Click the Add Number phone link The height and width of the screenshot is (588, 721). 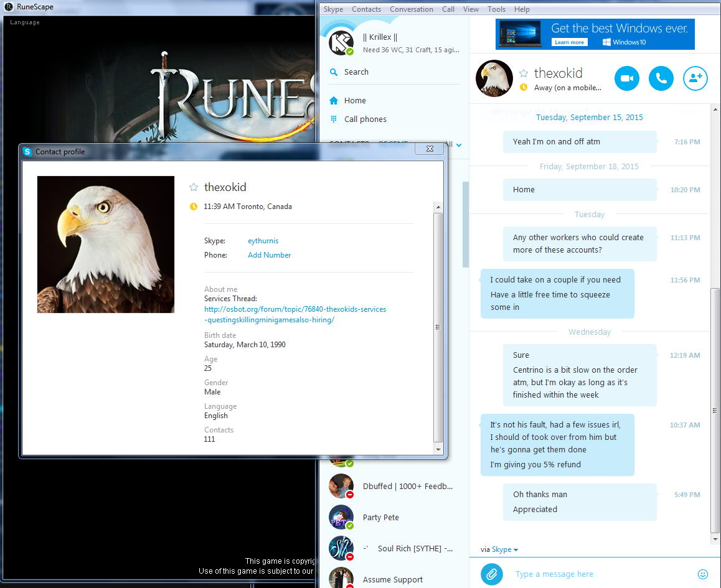tap(270, 255)
